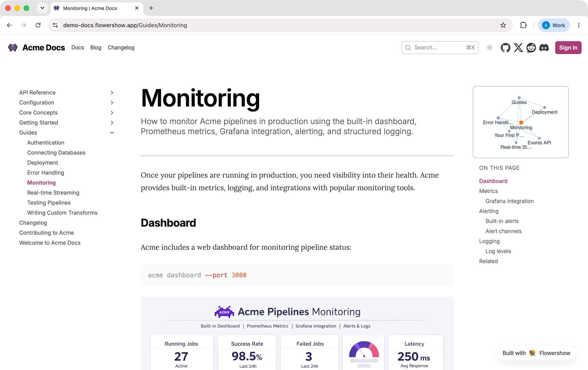The image size is (588, 370).
Task: Jump to Grafana integration section
Action: click(x=510, y=201)
